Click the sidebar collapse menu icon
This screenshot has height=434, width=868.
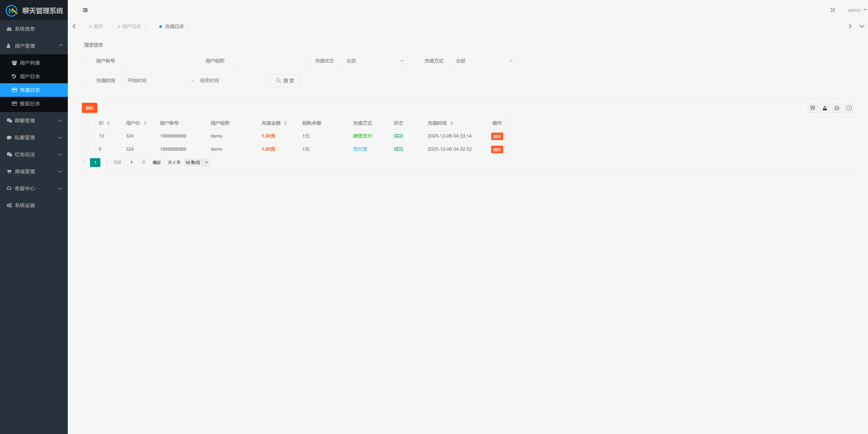[x=85, y=10]
